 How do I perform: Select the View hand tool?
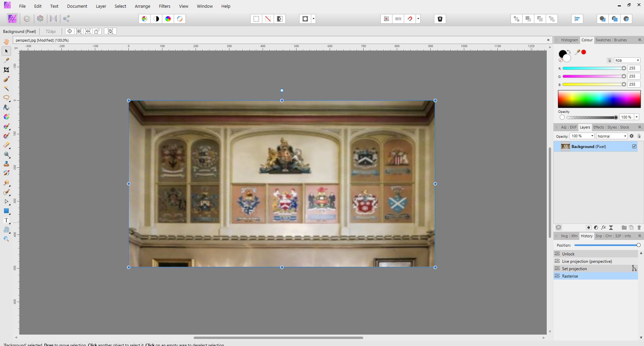[x=6, y=42]
